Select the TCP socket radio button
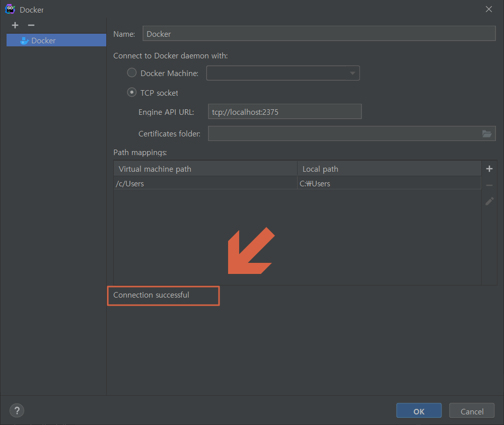This screenshot has height=425, width=504. [132, 92]
